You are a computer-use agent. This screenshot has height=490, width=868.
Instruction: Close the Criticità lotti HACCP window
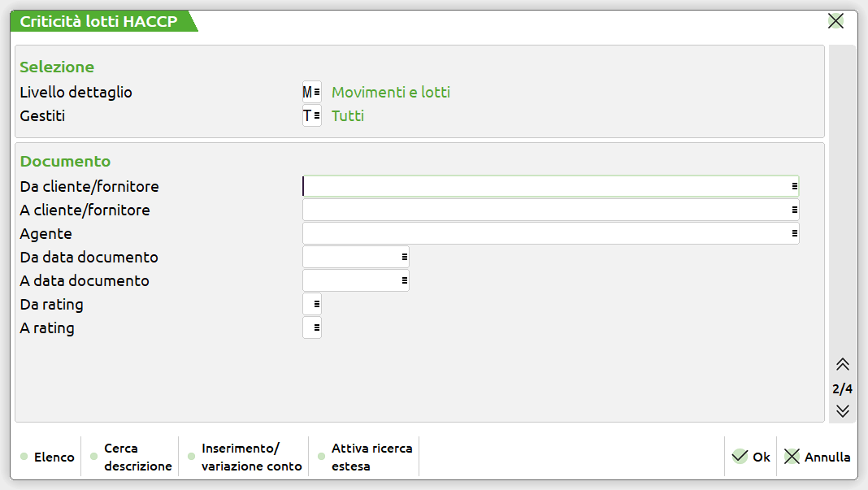tap(835, 21)
